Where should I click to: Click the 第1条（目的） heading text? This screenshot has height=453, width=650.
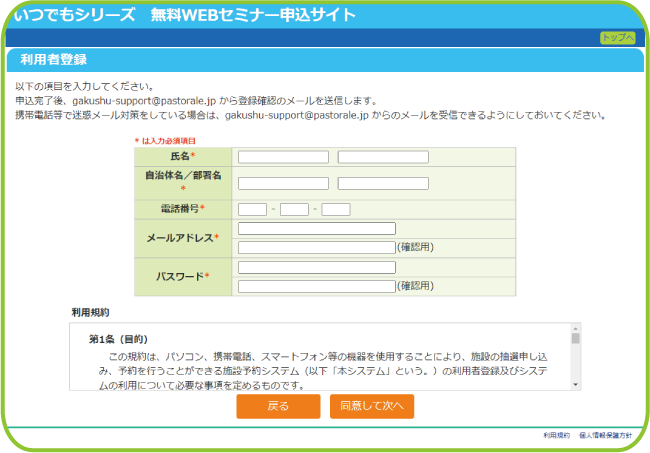click(118, 339)
